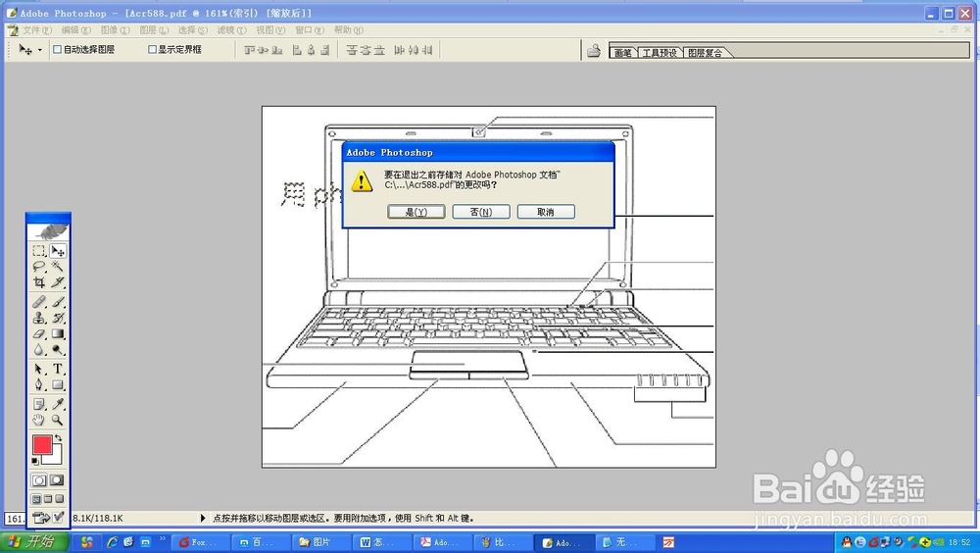This screenshot has width=980, height=553.
Task: Click 取消 to cancel the dialog
Action: (546, 212)
